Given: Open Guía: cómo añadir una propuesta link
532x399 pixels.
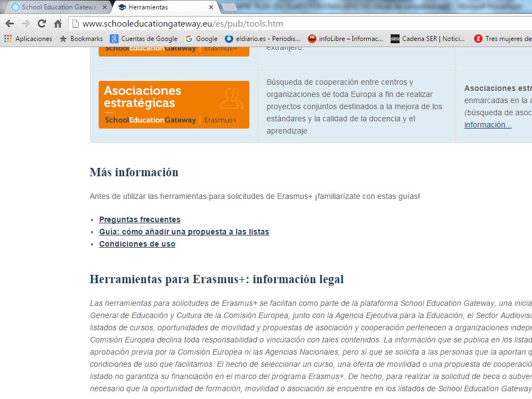Looking at the screenshot, I should (x=184, y=232).
